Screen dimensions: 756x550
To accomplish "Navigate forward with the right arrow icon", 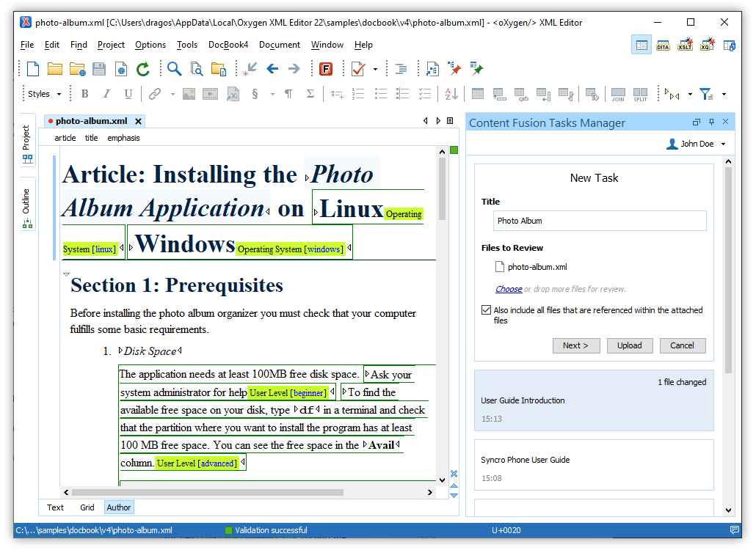I will [294, 69].
